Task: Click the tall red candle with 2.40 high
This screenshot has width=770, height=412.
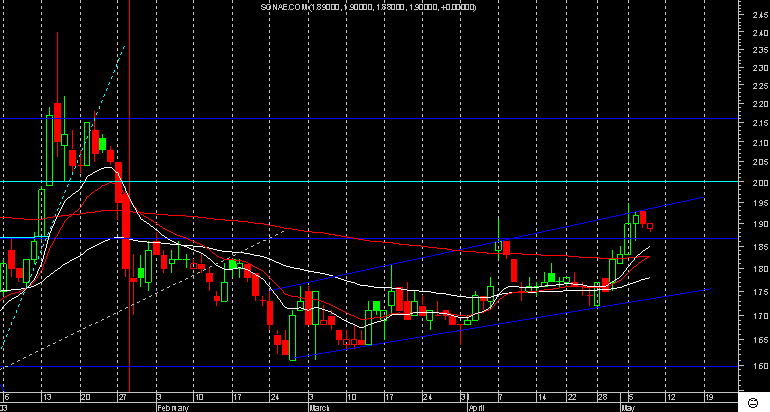Action: point(57,123)
